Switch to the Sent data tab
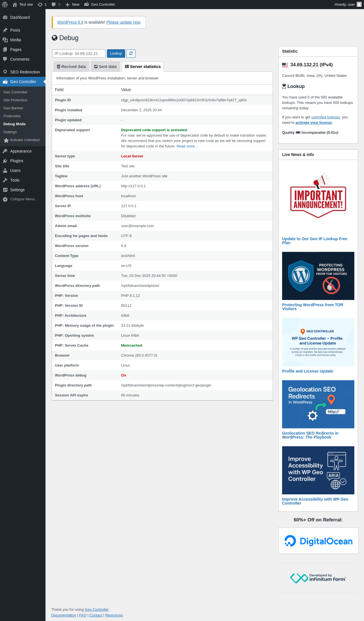This screenshot has height=621, width=364. [105, 67]
